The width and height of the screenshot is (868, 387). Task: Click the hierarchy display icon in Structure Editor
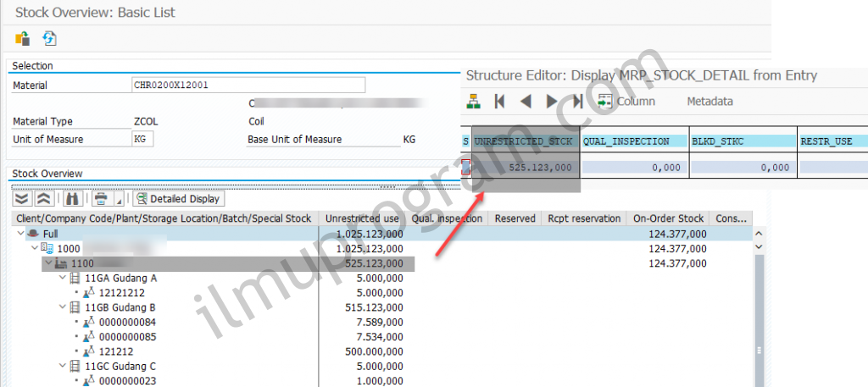tap(474, 102)
